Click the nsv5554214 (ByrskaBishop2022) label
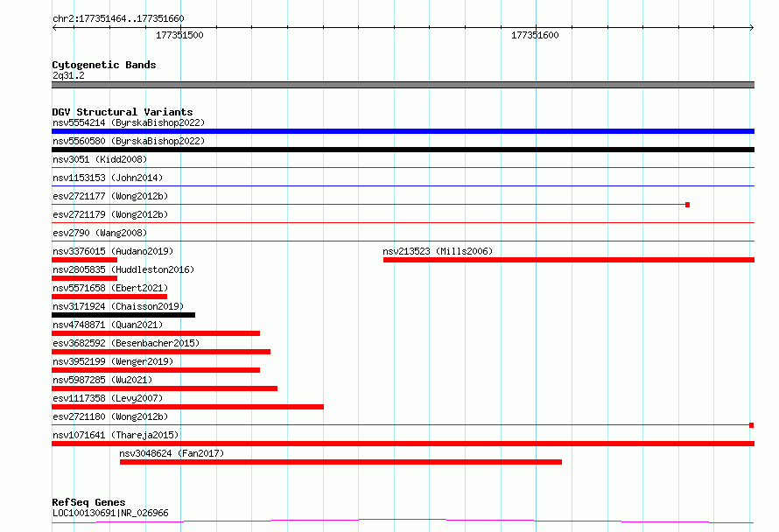The height and width of the screenshot is (532, 779). 129,122
